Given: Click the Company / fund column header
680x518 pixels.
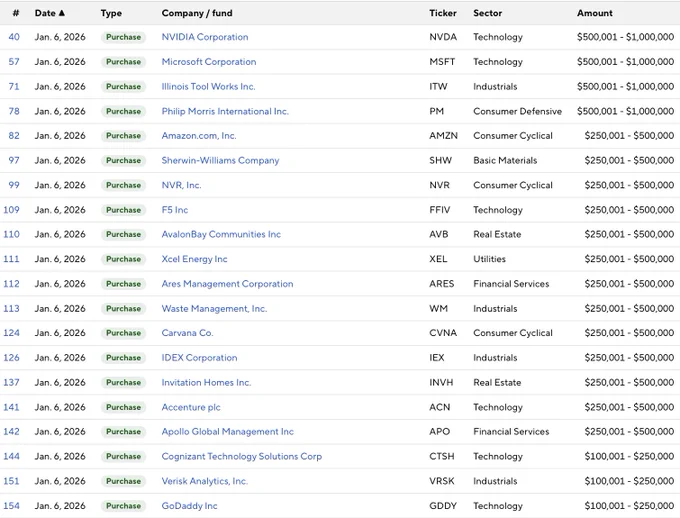Looking at the screenshot, I should tap(197, 13).
